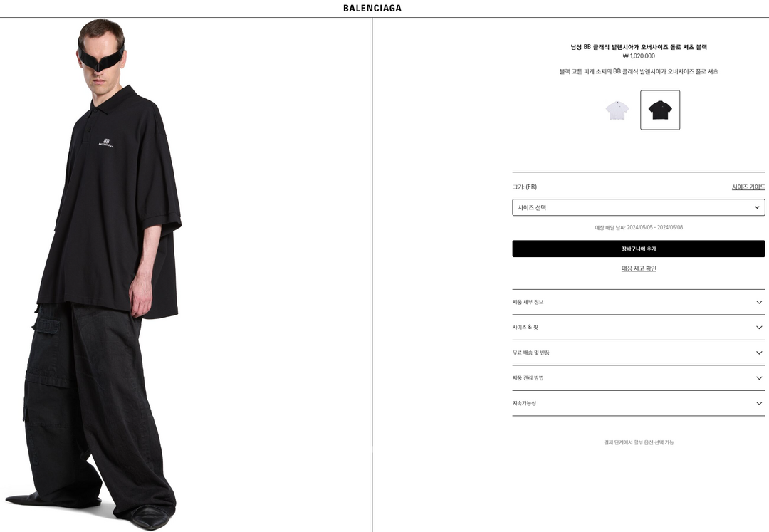Click the product title heading text
769x532 pixels.
(x=638, y=47)
